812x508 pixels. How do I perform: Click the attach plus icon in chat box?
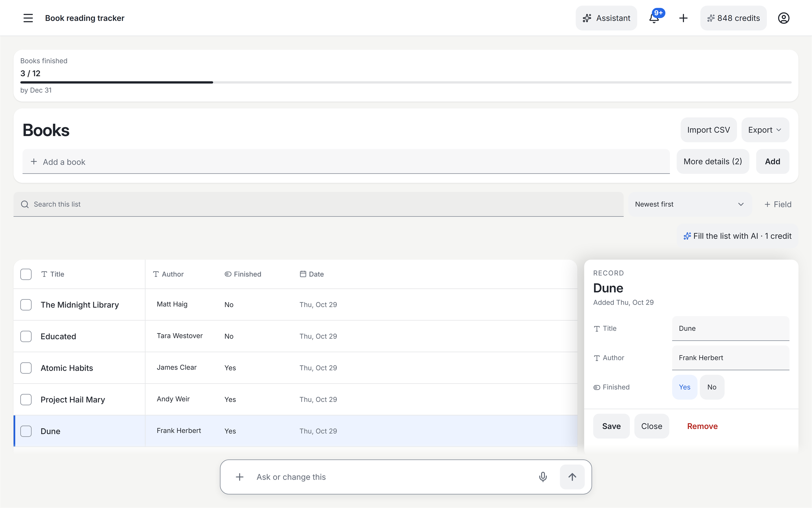(240, 477)
